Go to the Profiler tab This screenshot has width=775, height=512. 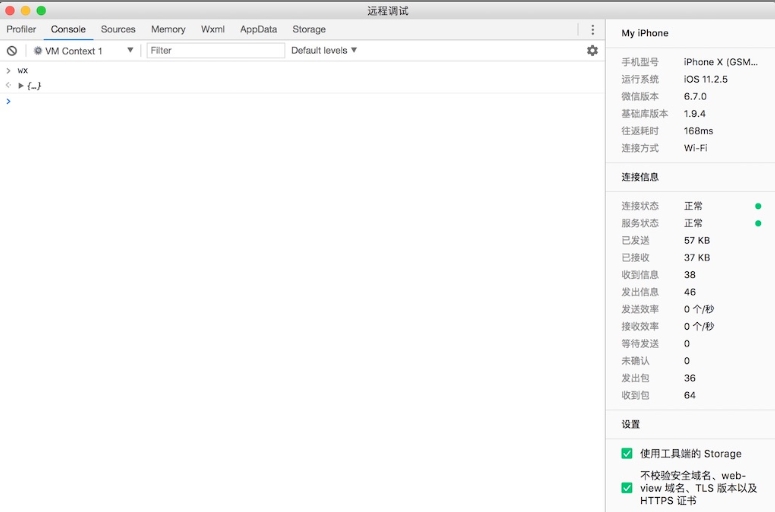(x=21, y=30)
